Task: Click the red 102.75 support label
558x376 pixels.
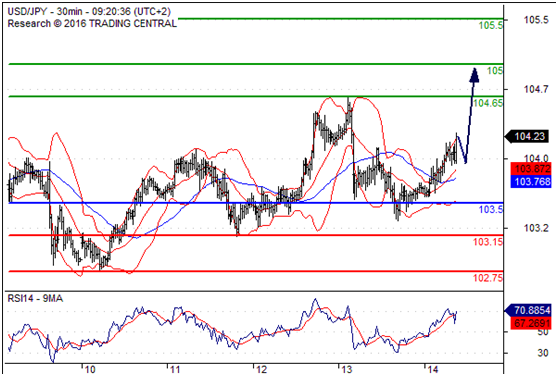Action: (x=488, y=278)
